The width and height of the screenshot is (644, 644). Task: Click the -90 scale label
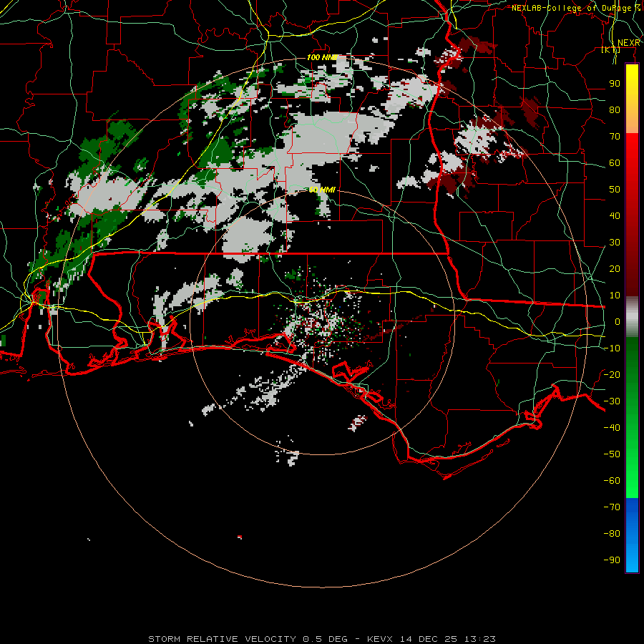tap(612, 560)
